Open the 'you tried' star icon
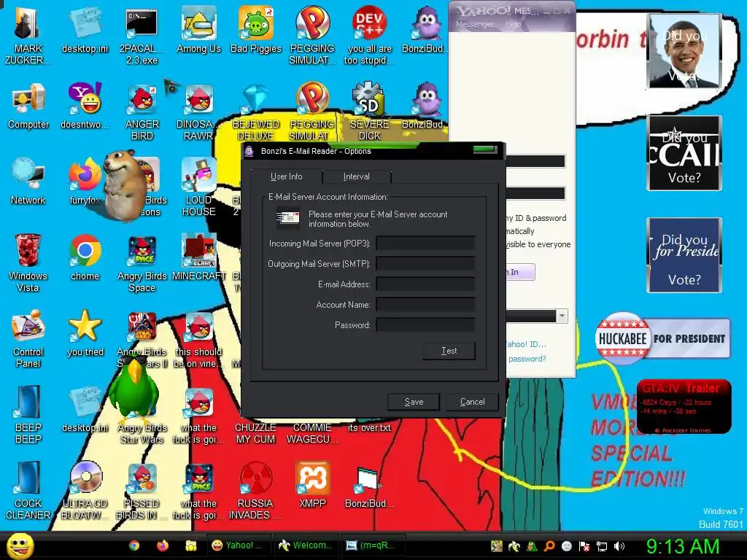This screenshot has width=747, height=560. (85, 333)
